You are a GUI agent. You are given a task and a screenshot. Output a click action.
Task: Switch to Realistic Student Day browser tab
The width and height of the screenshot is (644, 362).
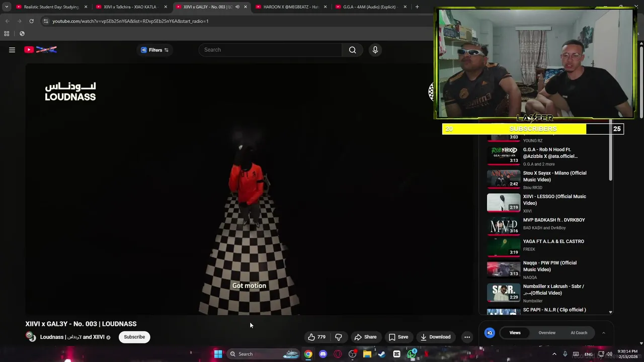(50, 7)
